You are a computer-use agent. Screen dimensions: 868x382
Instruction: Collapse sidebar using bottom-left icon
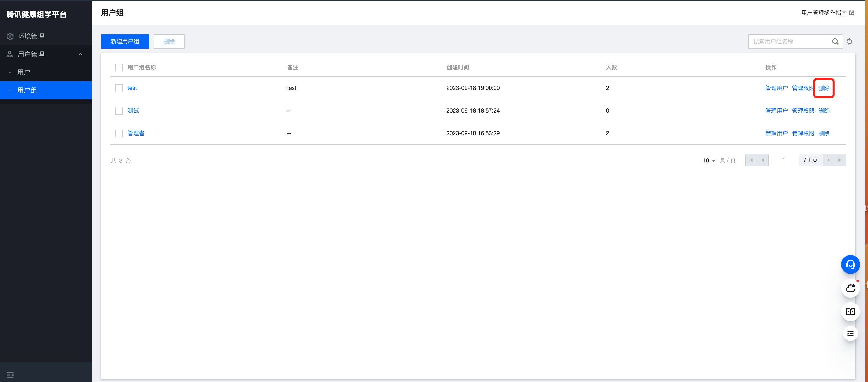[x=10, y=375]
